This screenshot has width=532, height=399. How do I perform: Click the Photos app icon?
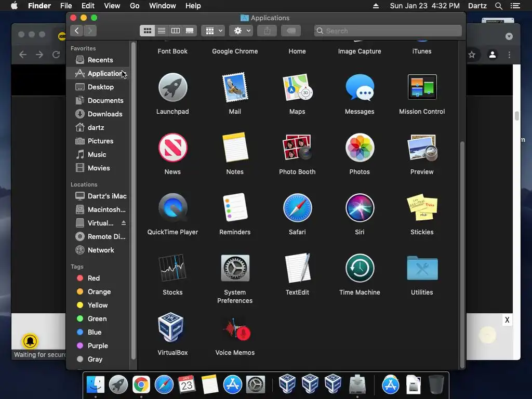click(360, 148)
